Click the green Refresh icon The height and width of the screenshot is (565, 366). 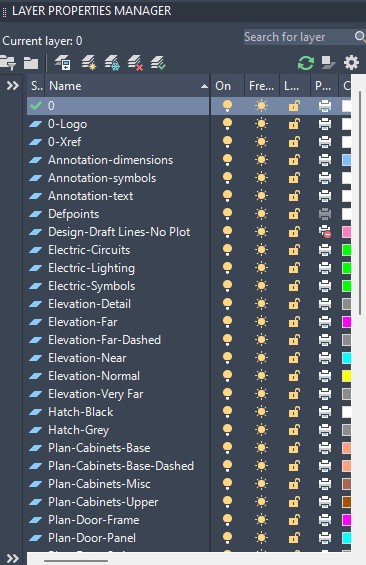tap(306, 63)
